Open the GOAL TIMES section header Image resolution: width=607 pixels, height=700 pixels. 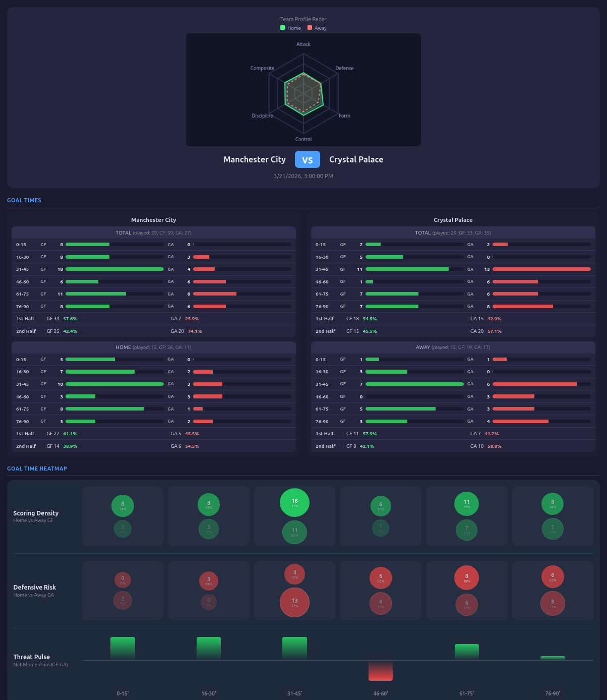(24, 200)
